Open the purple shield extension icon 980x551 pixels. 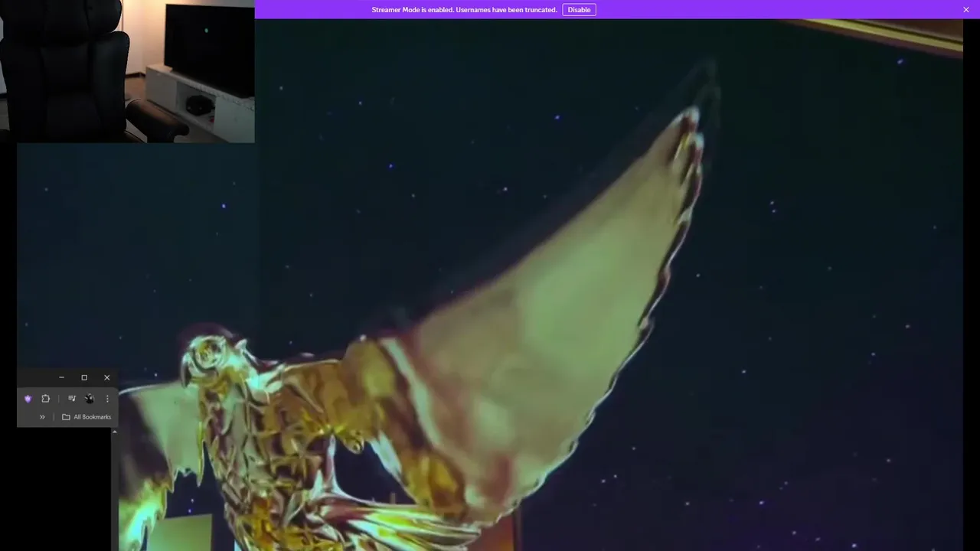coord(28,399)
